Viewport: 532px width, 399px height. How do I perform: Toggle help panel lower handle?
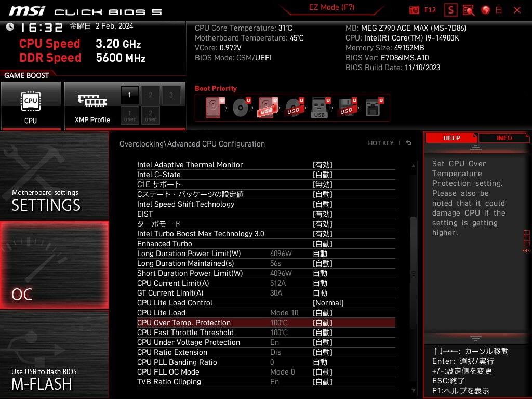476,338
